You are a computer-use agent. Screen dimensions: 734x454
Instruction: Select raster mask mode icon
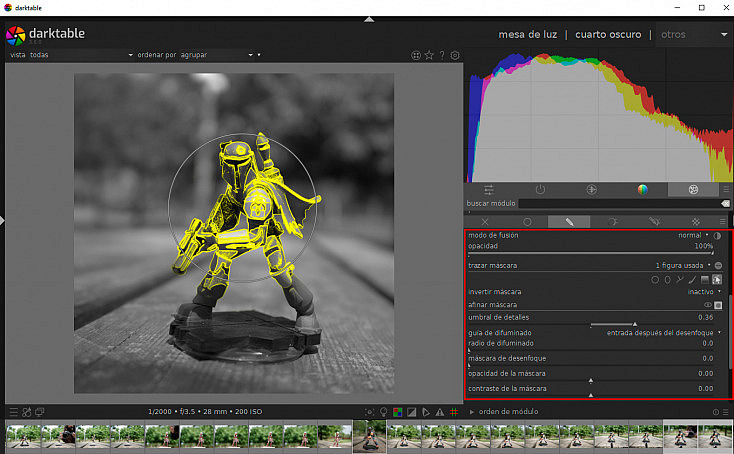pos(696,222)
